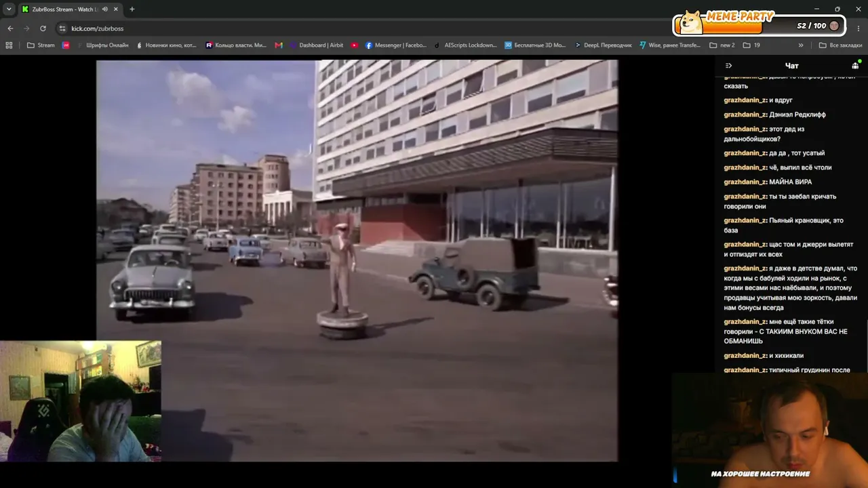Click chat message 'Дэниэл Редклифф'
Viewport: 868px width, 488px height.
pyautogui.click(x=774, y=115)
